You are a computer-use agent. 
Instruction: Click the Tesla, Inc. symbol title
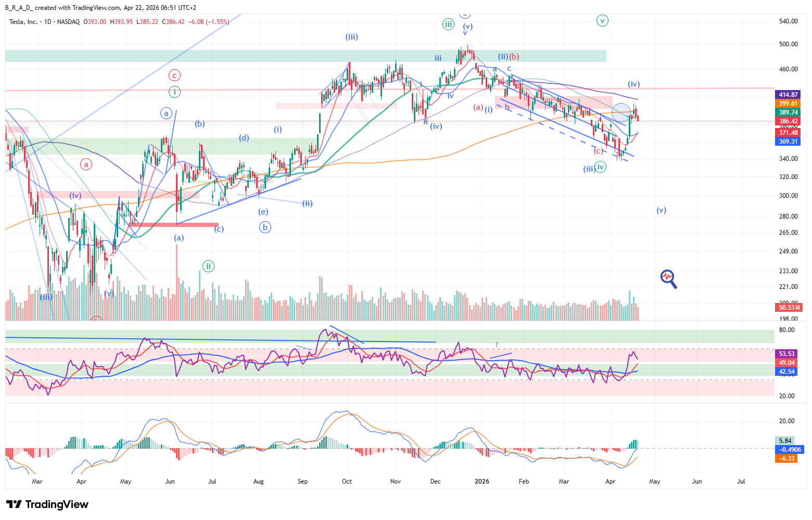(x=23, y=22)
